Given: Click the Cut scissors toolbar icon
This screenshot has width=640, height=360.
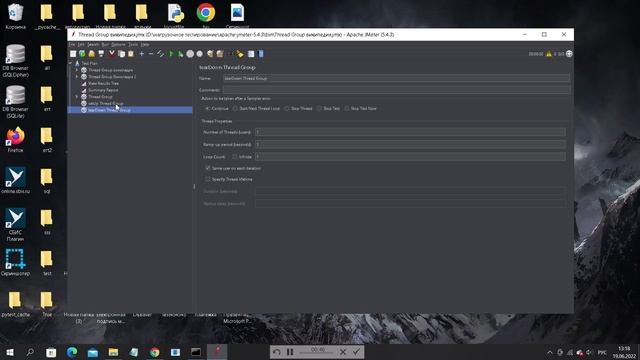Looking at the screenshot, I should point(111,54).
